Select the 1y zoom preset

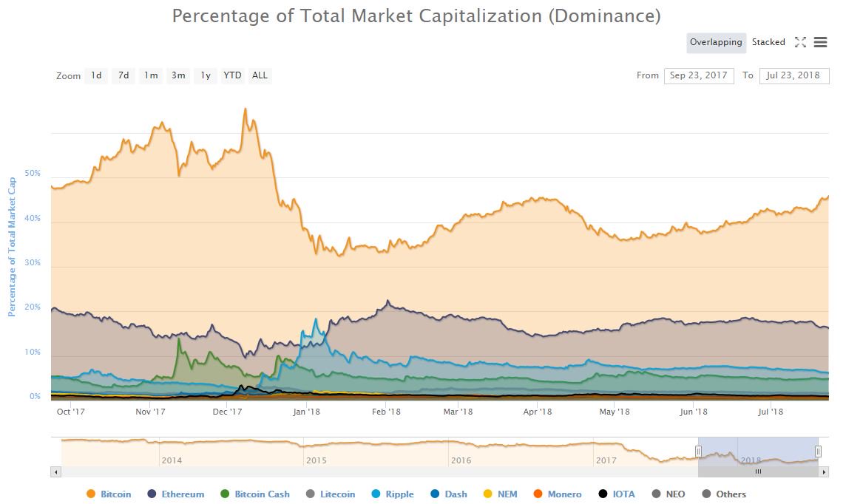pyautogui.click(x=205, y=75)
